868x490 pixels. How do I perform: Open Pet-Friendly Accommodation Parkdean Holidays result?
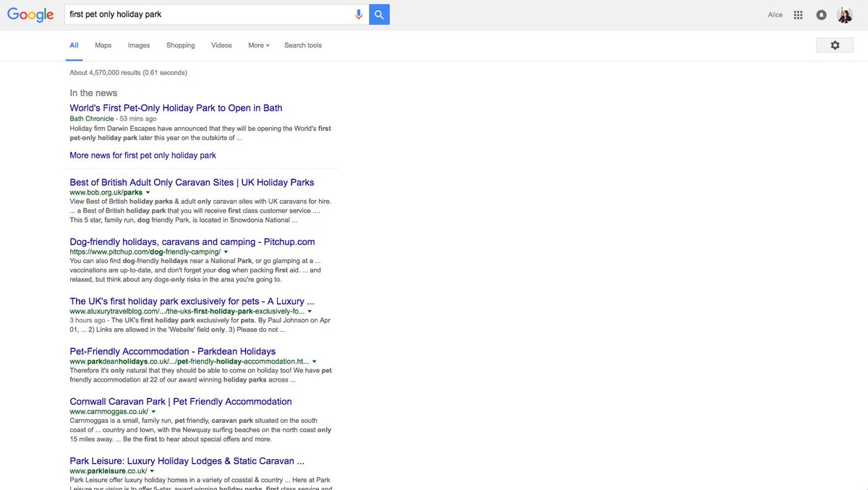[172, 351]
